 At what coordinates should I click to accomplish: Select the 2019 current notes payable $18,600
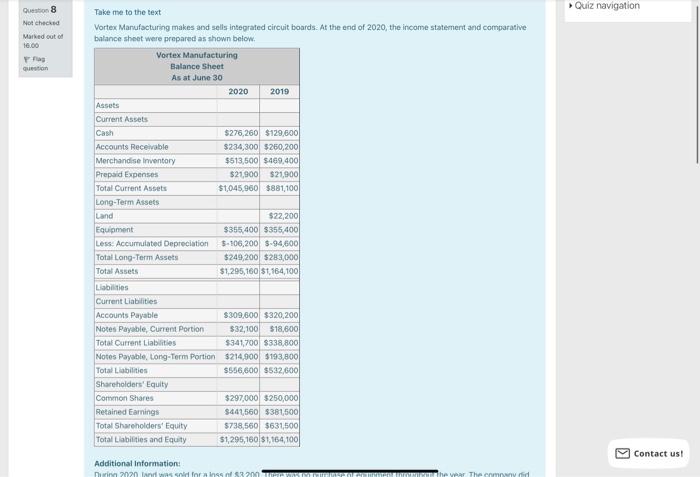(x=284, y=329)
